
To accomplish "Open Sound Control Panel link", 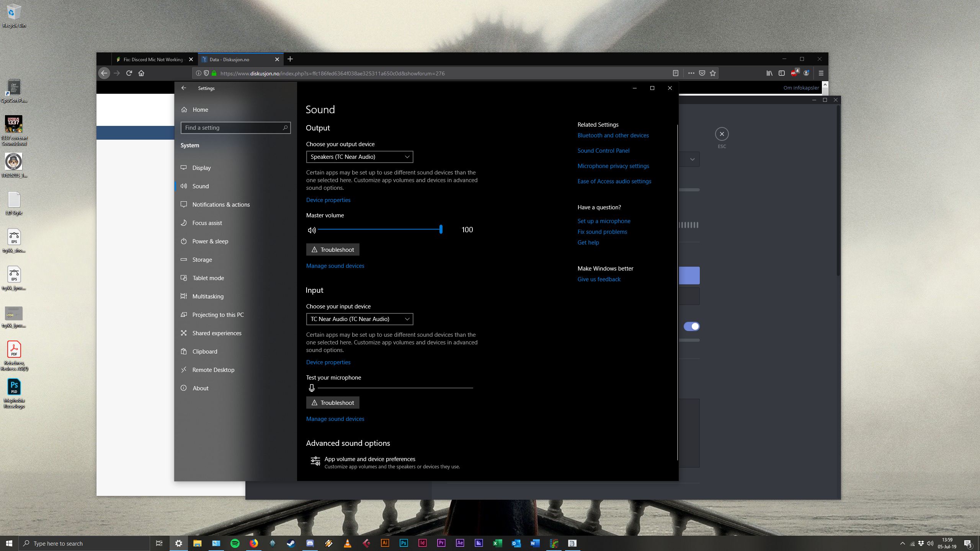I will coord(603,151).
